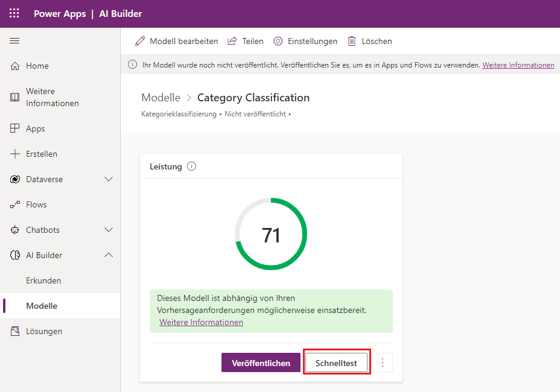
Task: Open the more options ellipsis menu
Action: 383,363
